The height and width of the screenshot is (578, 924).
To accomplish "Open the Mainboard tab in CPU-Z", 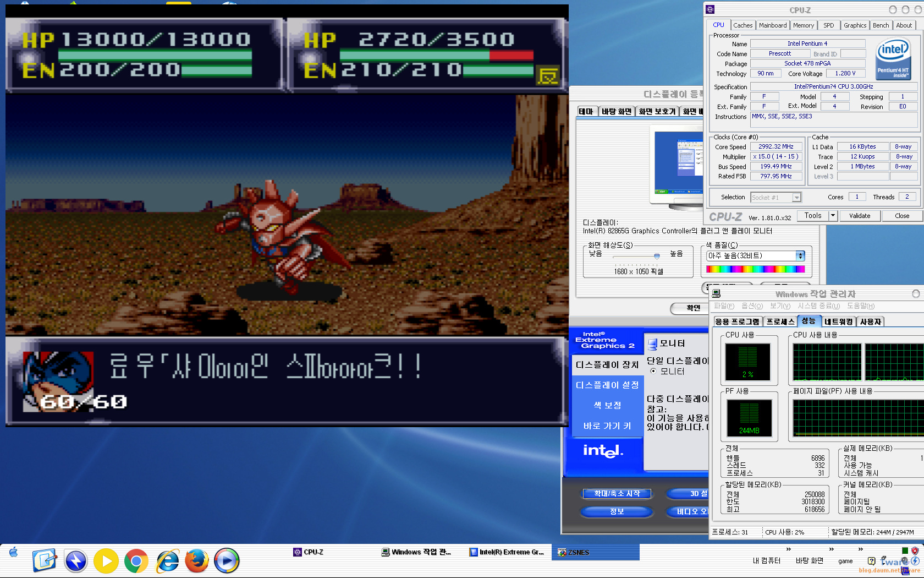I will 773,25.
